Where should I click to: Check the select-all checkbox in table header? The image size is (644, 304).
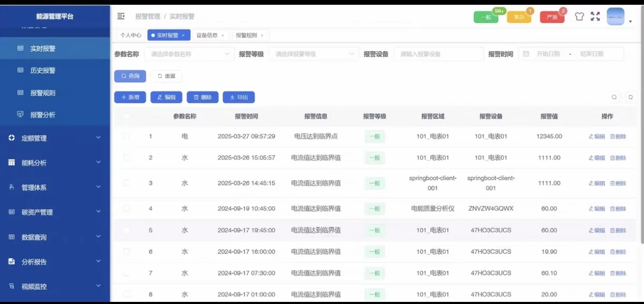coord(126,116)
